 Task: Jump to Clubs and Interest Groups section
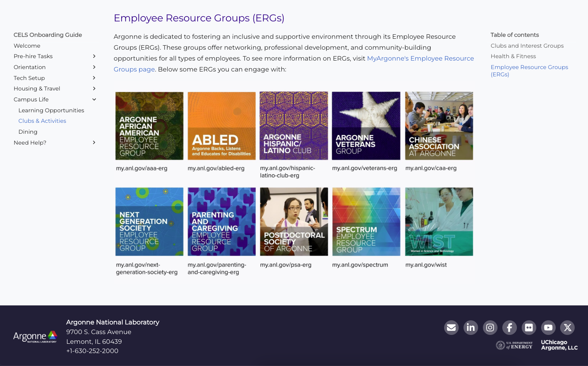[527, 46]
